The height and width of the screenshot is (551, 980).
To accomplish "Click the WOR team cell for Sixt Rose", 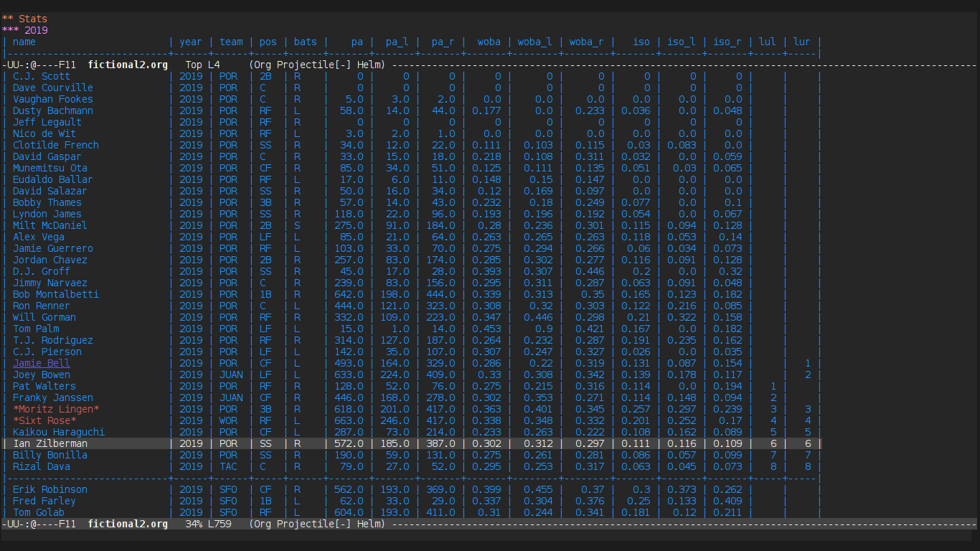I will pyautogui.click(x=228, y=420).
